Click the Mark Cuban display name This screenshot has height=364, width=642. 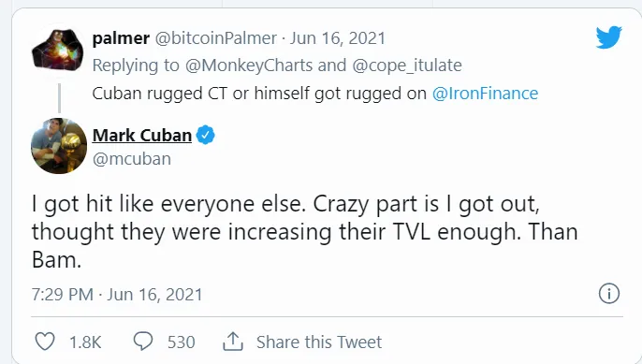coord(142,135)
